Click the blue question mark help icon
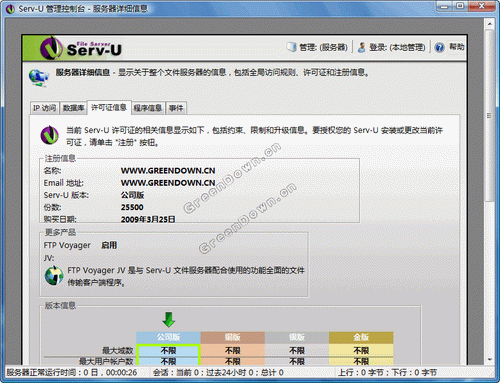Image resolution: width=500 pixels, height=383 pixels. (x=440, y=47)
